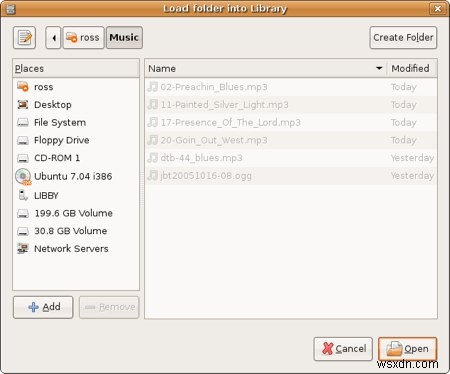Screen dimensions: 450x374
Task: Click the 30.8 GB Volume drive icon
Action: tap(23, 231)
